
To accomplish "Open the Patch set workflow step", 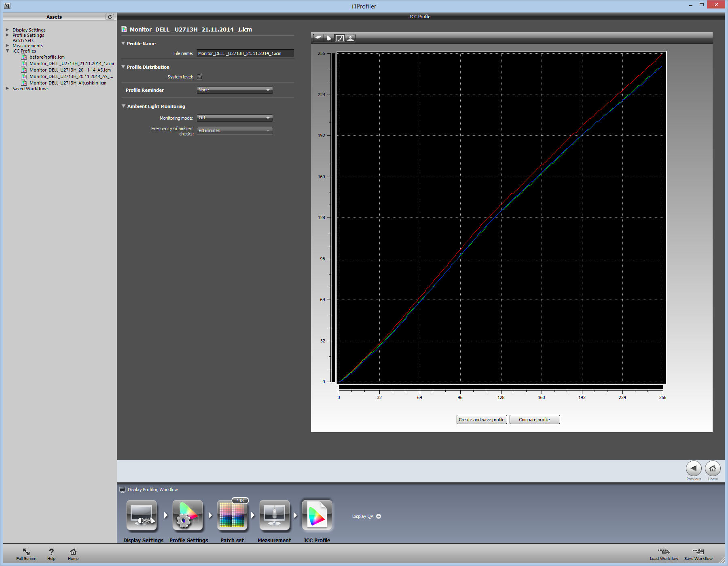I will (x=232, y=515).
